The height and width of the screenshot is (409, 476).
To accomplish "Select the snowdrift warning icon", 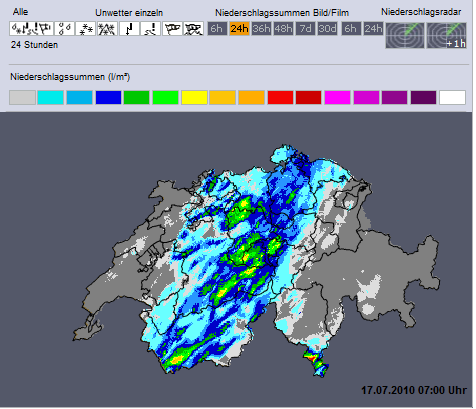I will tap(107, 29).
